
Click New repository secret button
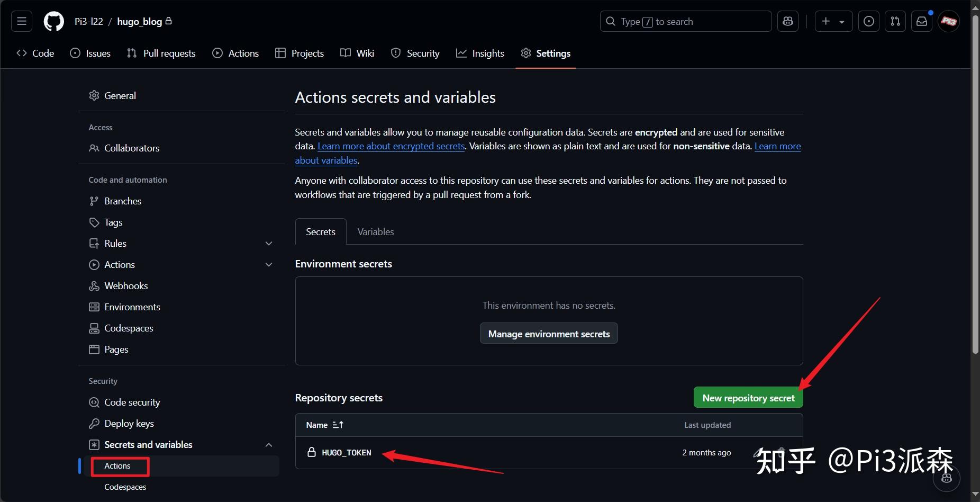coord(748,398)
